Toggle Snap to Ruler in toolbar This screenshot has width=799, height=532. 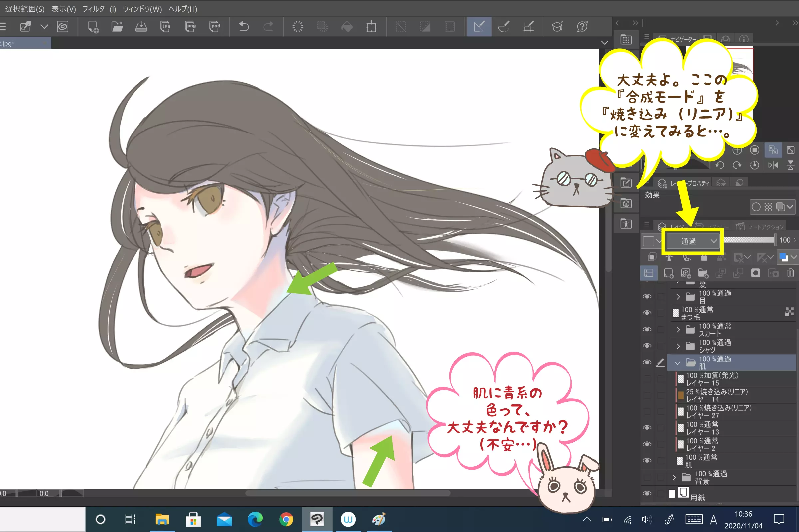pos(479,26)
